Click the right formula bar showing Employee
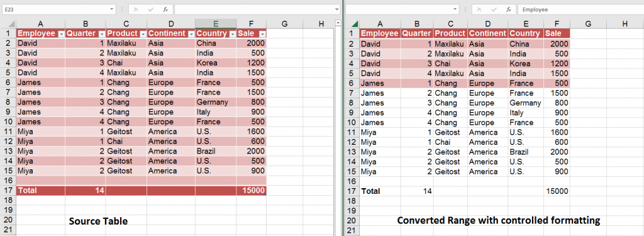 (x=580, y=9)
